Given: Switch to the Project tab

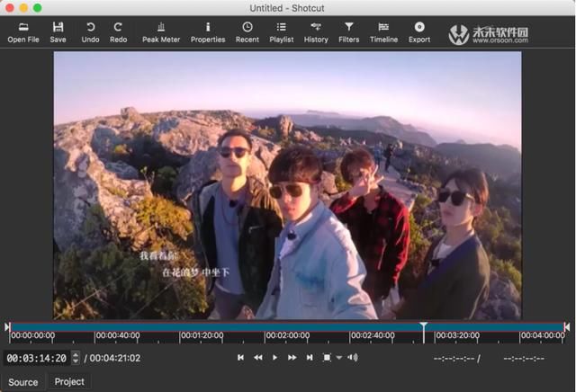Looking at the screenshot, I should tap(69, 381).
